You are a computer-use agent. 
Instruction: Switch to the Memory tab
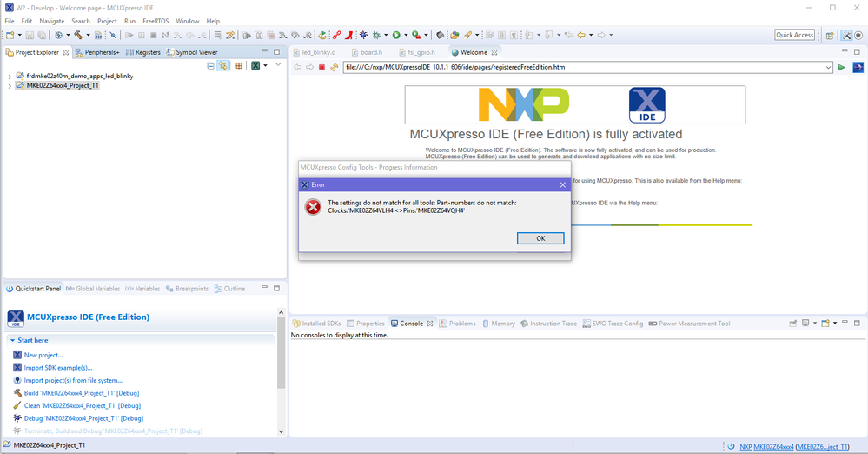(498, 324)
